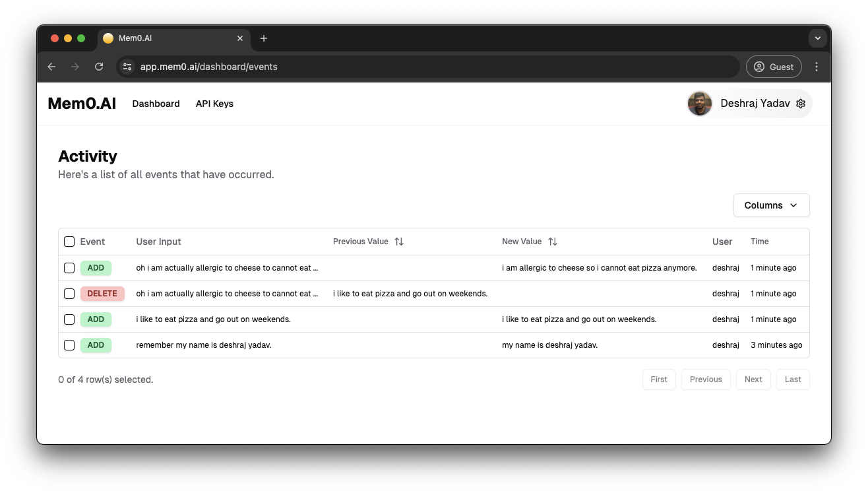This screenshot has height=493, width=868.
Task: Click the Last pagination button
Action: (x=793, y=379)
